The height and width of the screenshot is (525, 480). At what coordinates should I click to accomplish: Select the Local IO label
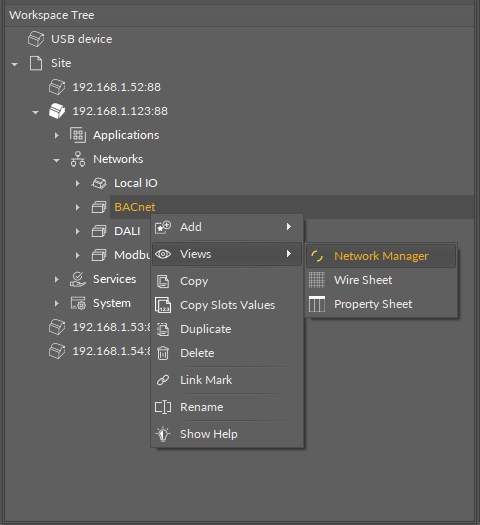[136, 183]
